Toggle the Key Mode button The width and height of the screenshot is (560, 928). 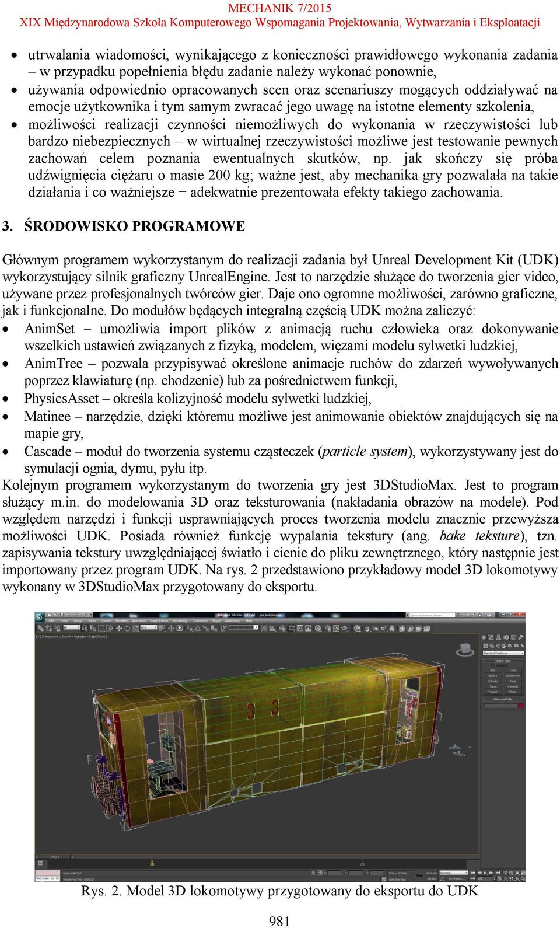tap(473, 879)
